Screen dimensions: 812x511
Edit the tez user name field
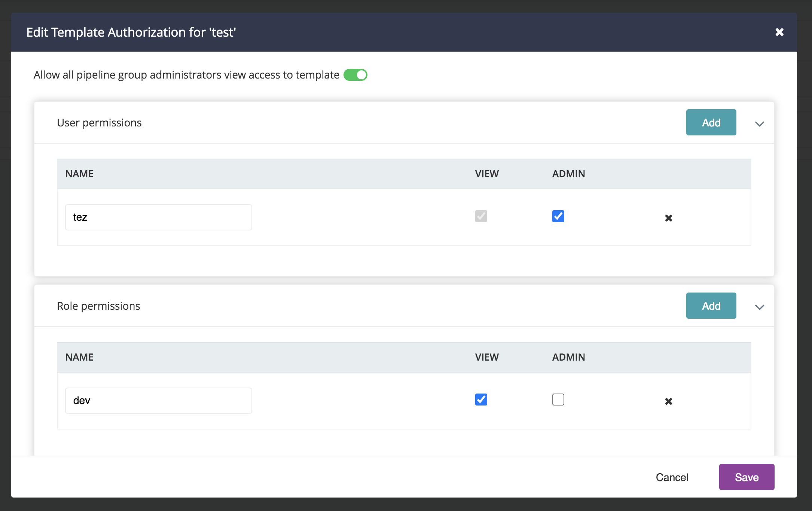tap(159, 217)
